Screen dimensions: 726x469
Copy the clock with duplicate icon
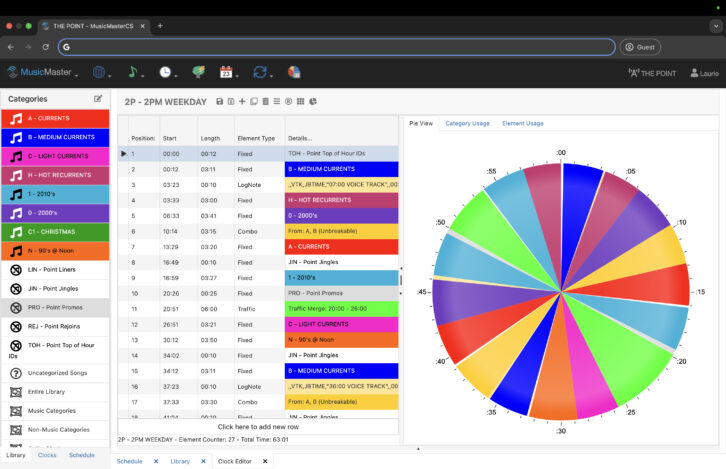click(254, 101)
